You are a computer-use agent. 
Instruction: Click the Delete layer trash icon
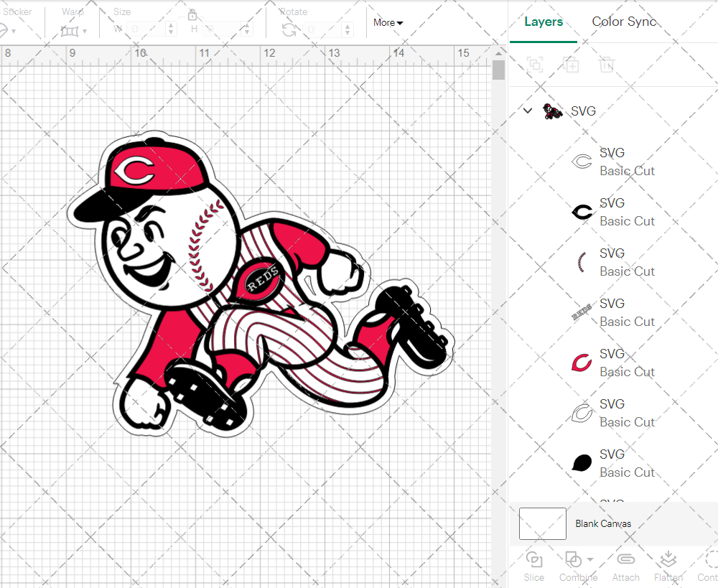(x=606, y=65)
